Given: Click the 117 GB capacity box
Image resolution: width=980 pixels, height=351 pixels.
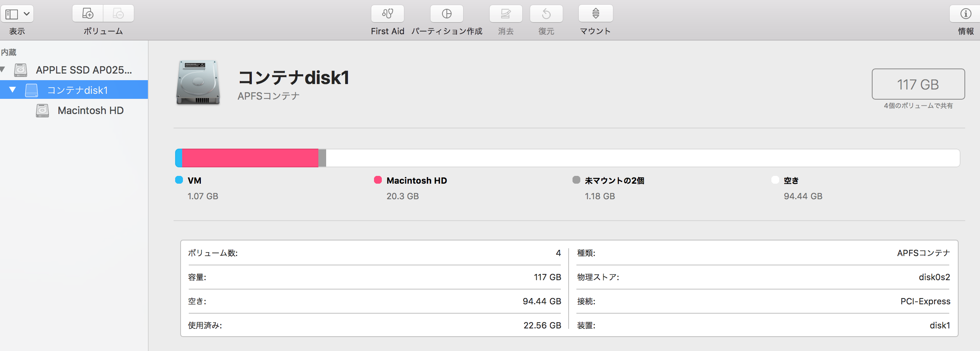Looking at the screenshot, I should tap(918, 84).
